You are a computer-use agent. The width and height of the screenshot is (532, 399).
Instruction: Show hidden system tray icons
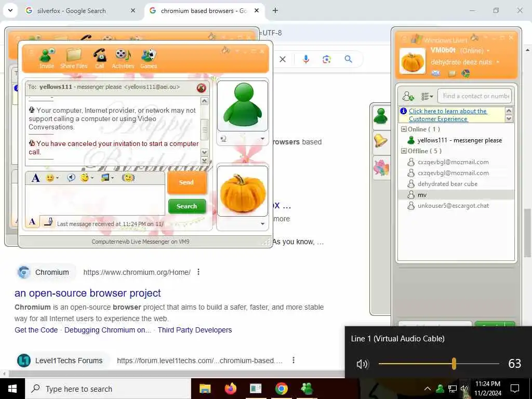coord(428,389)
